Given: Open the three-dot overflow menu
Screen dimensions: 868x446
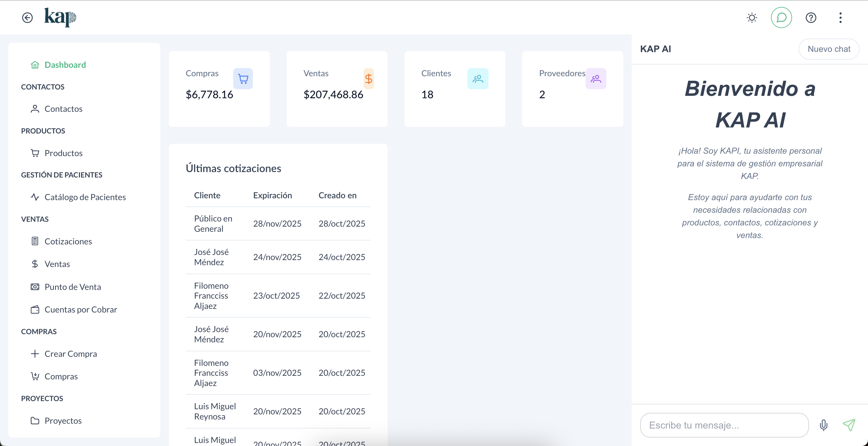Looking at the screenshot, I should [840, 17].
